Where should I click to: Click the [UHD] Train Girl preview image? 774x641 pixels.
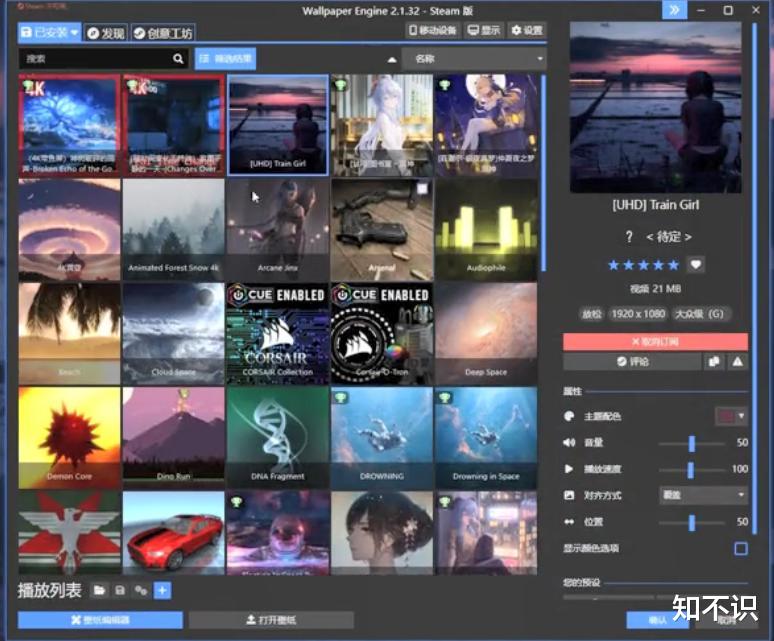click(655, 107)
